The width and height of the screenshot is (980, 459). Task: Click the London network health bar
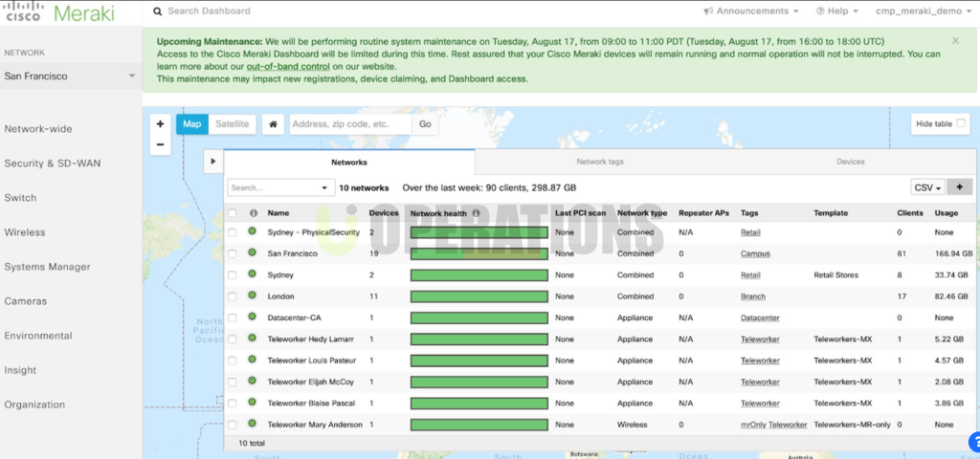[479, 296]
